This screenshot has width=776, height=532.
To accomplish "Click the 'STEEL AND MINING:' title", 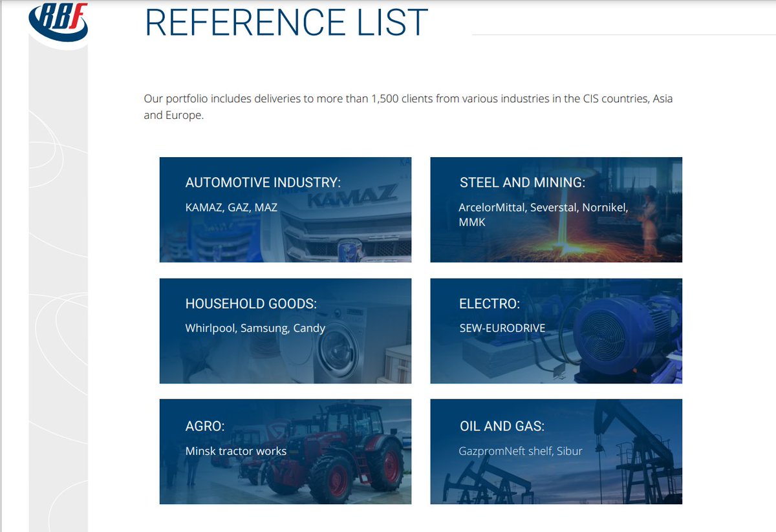I will [523, 183].
